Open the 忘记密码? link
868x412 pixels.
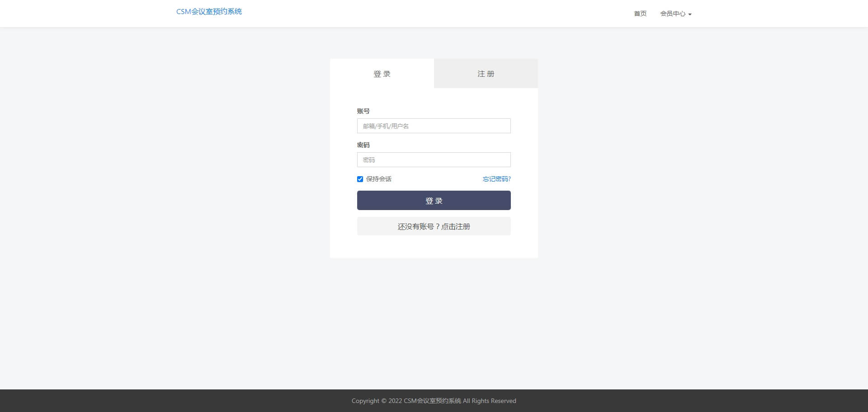tap(496, 179)
